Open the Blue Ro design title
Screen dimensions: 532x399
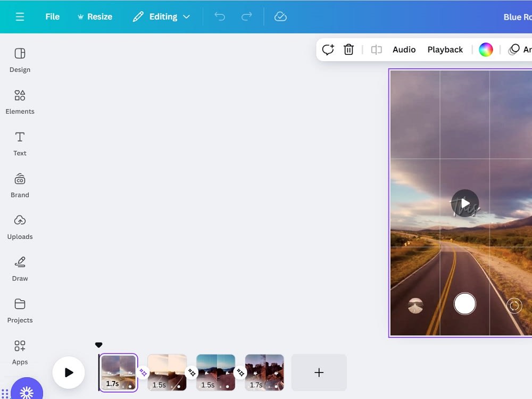[x=518, y=17]
